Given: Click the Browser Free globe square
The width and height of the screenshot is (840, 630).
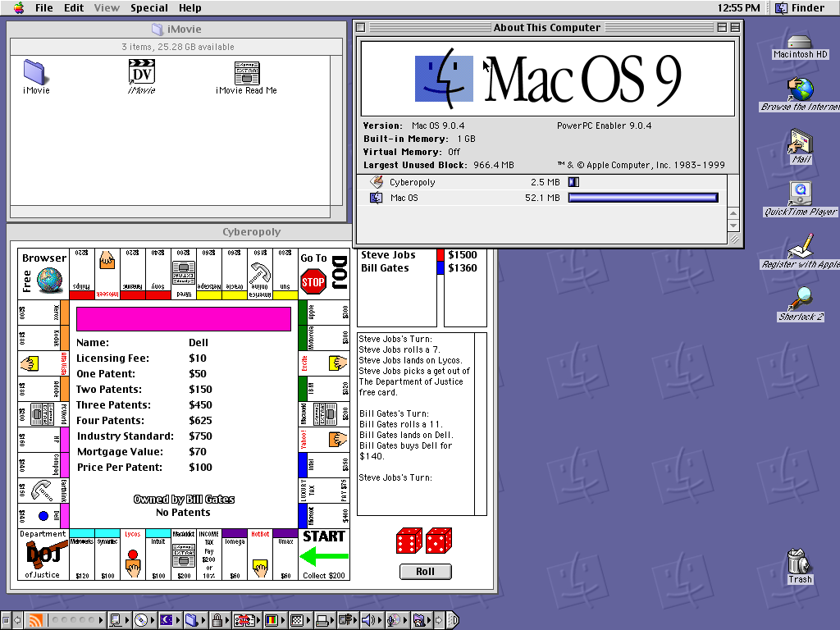Looking at the screenshot, I should tap(43, 274).
